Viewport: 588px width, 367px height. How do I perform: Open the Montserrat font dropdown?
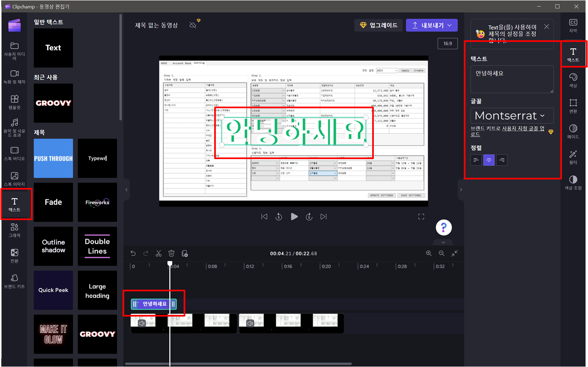click(x=512, y=116)
